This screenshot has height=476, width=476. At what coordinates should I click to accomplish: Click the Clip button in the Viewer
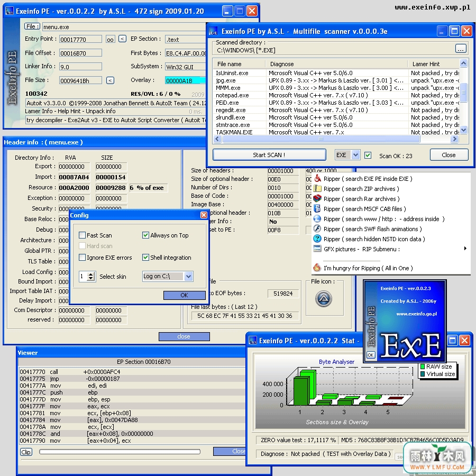pos(26,452)
